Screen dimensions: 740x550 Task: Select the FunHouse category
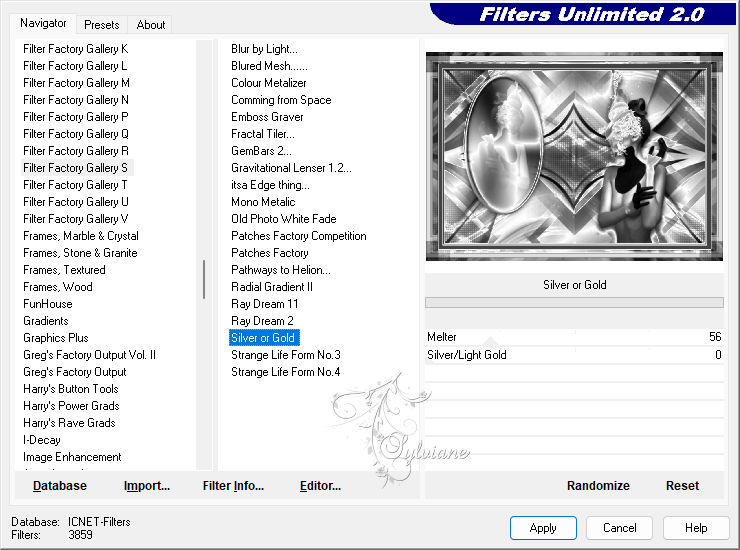tap(48, 304)
